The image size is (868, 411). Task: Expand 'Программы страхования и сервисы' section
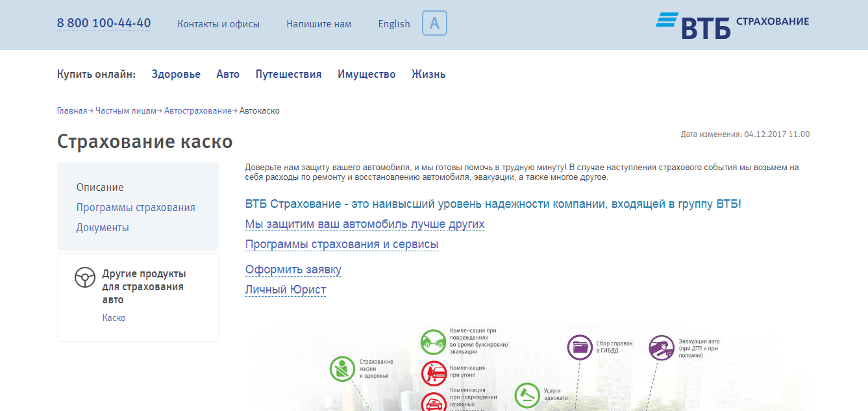341,245
